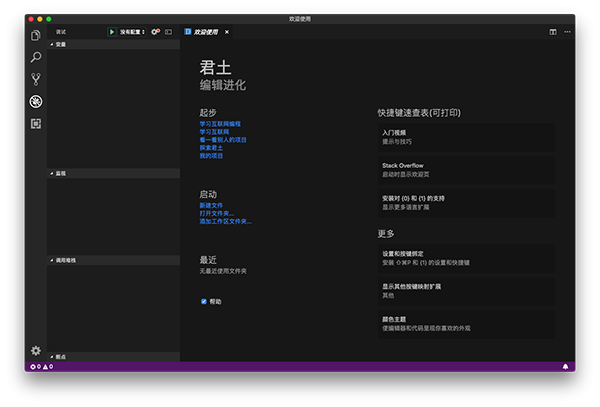
Task: Open the Manage gear icon
Action: (36, 350)
